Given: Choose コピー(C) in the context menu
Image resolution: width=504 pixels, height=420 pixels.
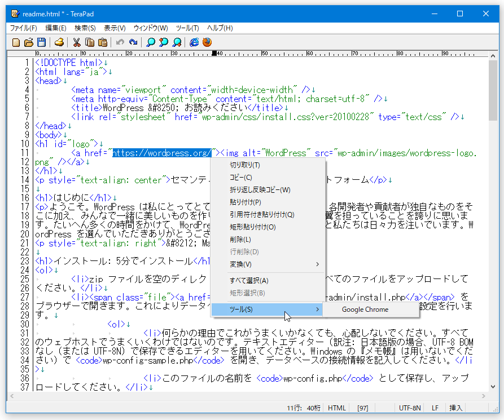Looking at the screenshot, I should pos(268,178).
